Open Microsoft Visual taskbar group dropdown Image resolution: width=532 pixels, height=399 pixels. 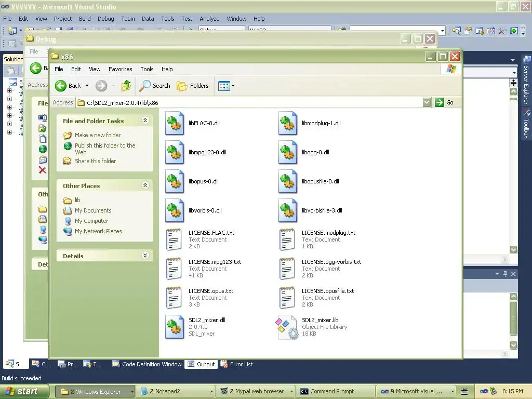point(453,392)
